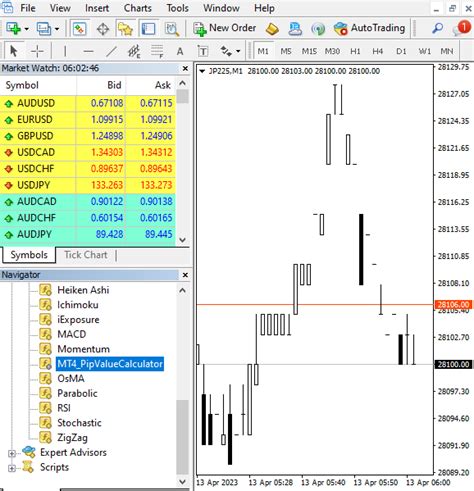The width and height of the screenshot is (474, 491).
Task: Close the Market Watch panel
Action: [185, 69]
